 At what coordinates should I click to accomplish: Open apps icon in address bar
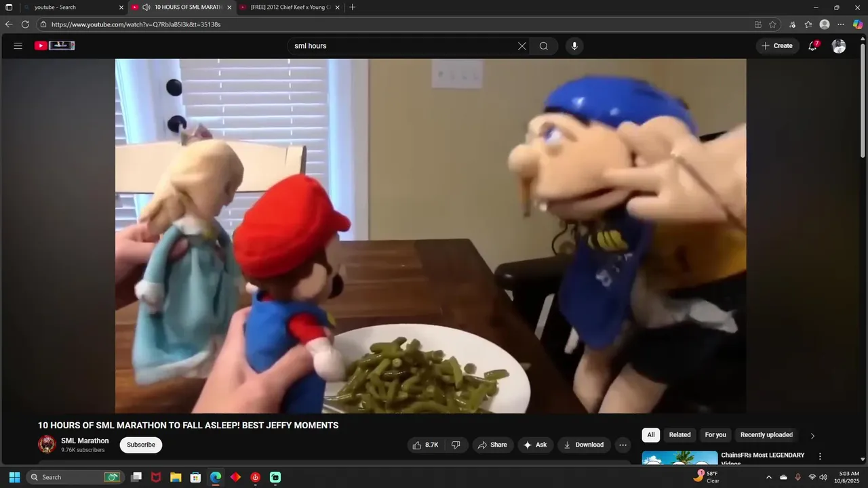click(x=758, y=24)
